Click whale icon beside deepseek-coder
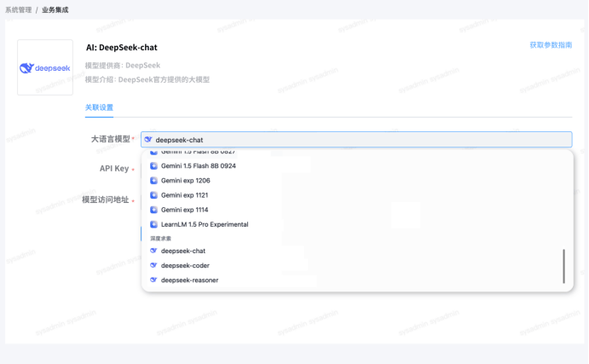Image resolution: width=589 pixels, height=364 pixels. tap(153, 265)
